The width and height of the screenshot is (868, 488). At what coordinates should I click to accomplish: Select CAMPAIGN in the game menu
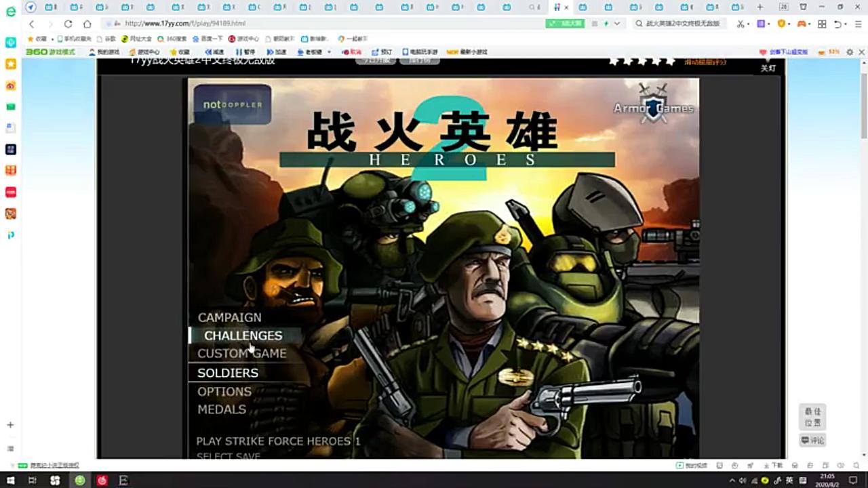(229, 317)
